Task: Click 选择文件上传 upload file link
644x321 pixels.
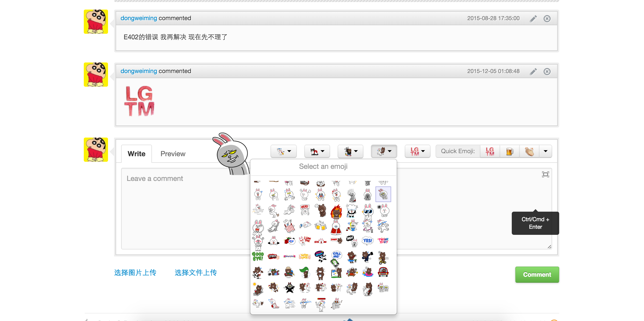Action: click(x=196, y=273)
